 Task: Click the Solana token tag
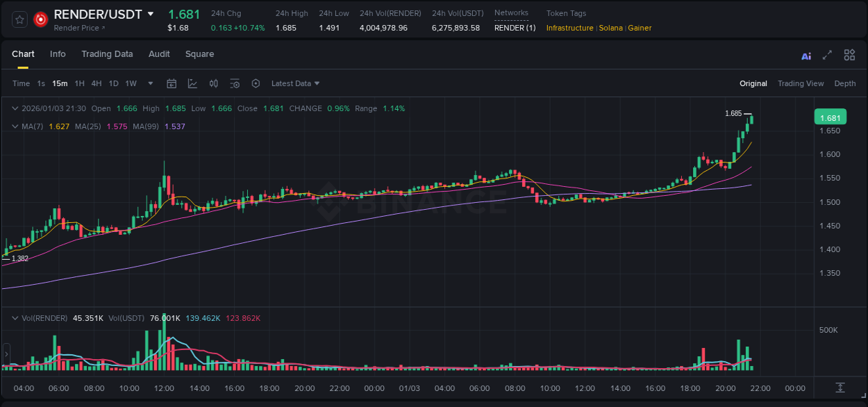611,28
